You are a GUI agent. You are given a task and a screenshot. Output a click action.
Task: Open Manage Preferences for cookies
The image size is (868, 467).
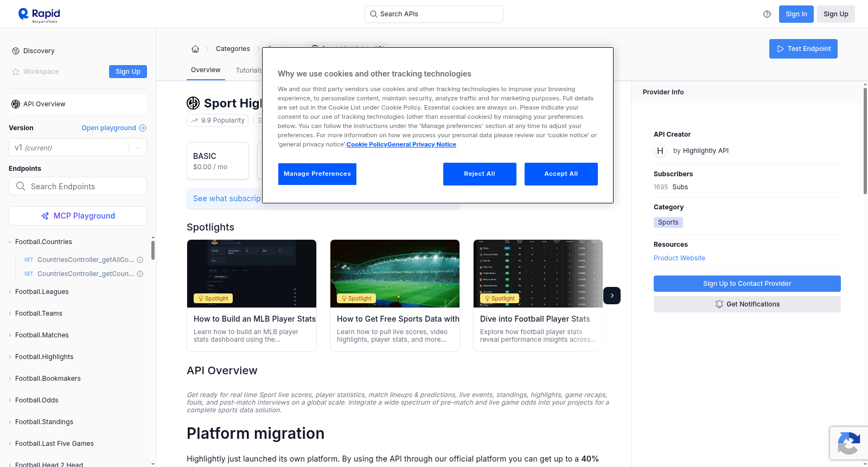click(x=317, y=174)
